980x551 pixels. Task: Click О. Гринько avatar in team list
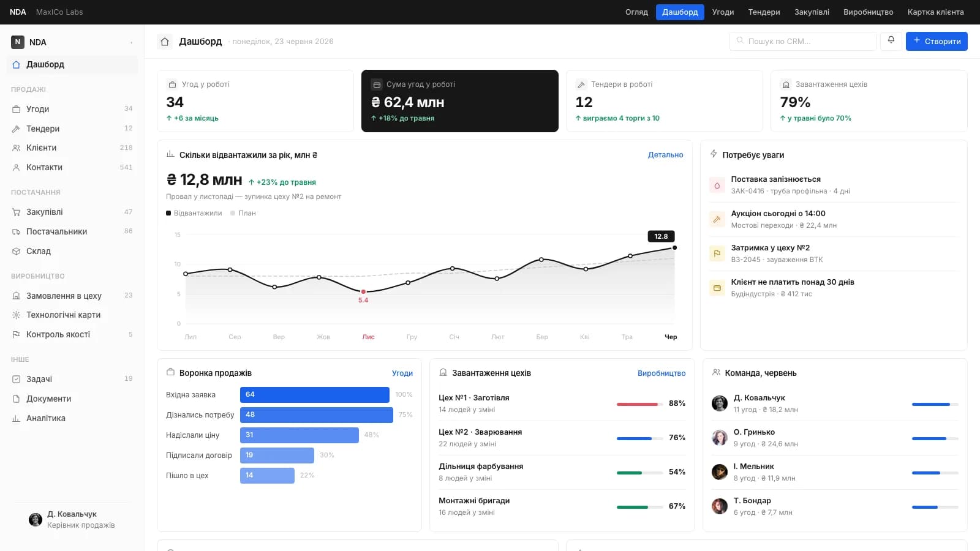coord(720,438)
